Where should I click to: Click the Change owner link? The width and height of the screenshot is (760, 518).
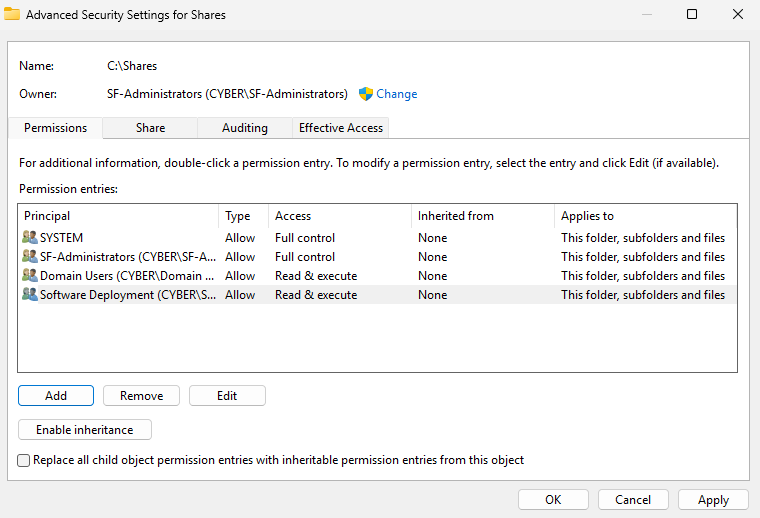(396, 94)
